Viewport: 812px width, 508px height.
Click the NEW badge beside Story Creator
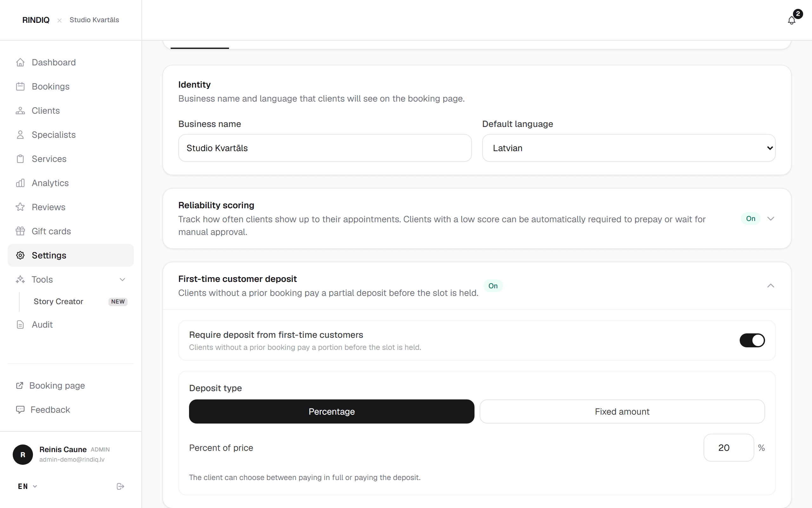click(118, 302)
